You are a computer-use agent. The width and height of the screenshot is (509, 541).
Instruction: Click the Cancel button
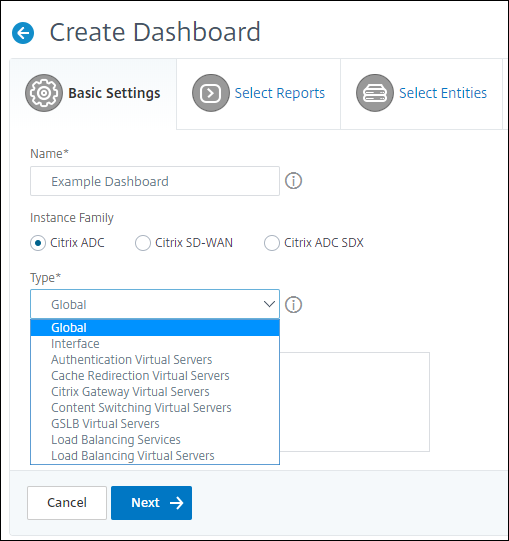pyautogui.click(x=67, y=503)
